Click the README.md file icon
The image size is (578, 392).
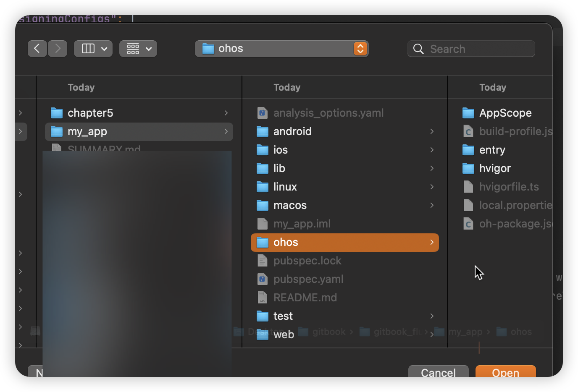[x=263, y=298]
